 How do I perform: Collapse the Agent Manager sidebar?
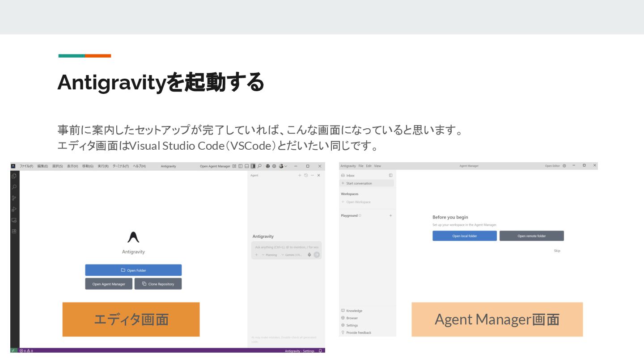coord(390,175)
